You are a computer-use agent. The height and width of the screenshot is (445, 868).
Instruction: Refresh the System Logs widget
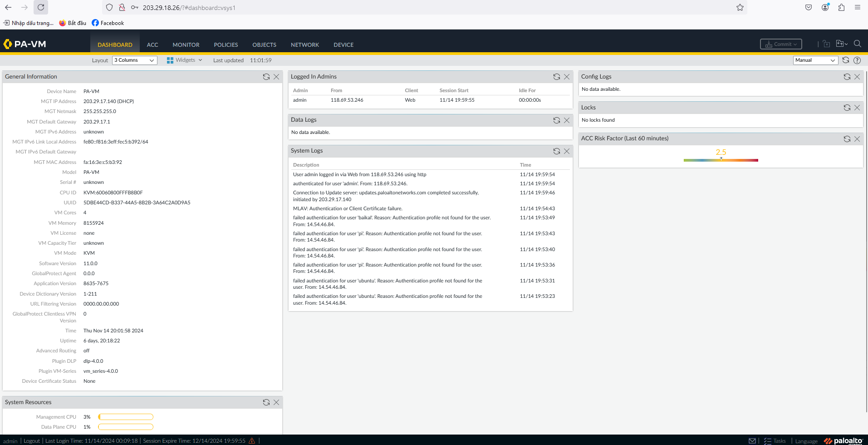[557, 151]
